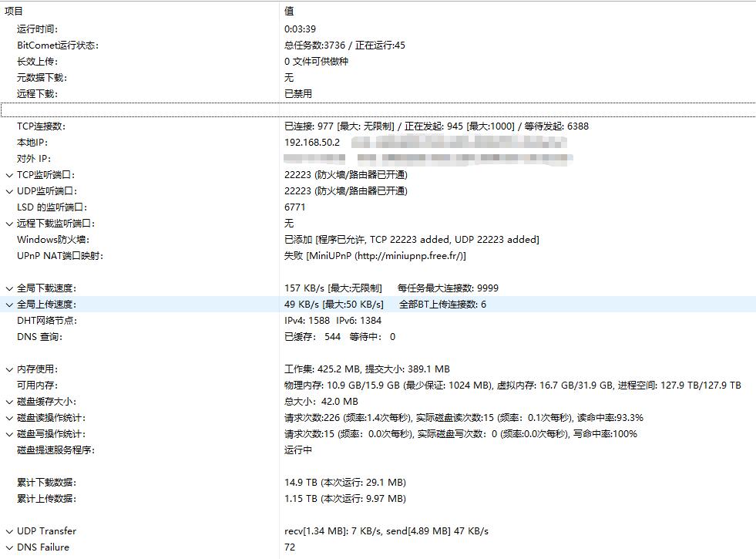The height and width of the screenshot is (559, 756).
Task: Select the 192.168.50.2 address
Action: 312,143
